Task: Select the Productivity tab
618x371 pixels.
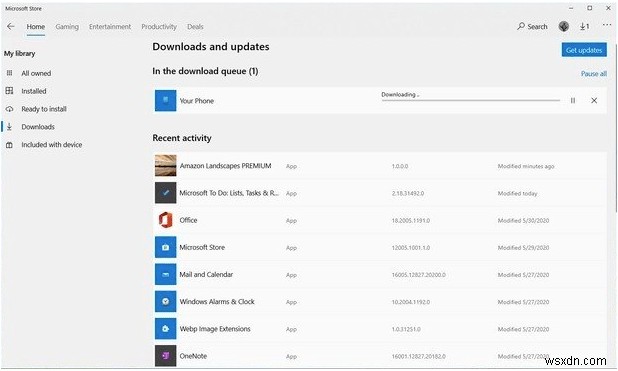Action: (159, 26)
